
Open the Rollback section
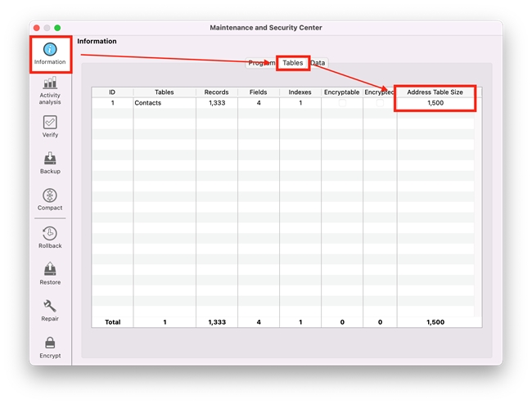[50, 236]
